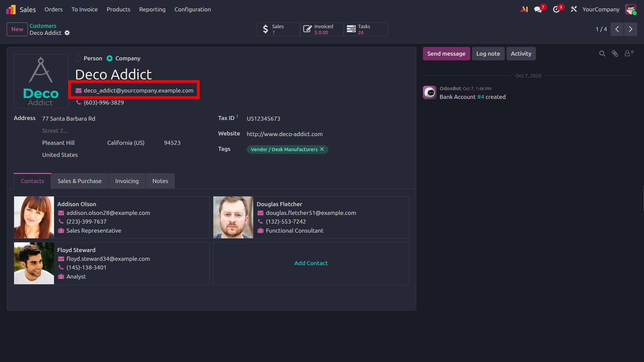Open the conversations icon with 7 badge

(539, 9)
